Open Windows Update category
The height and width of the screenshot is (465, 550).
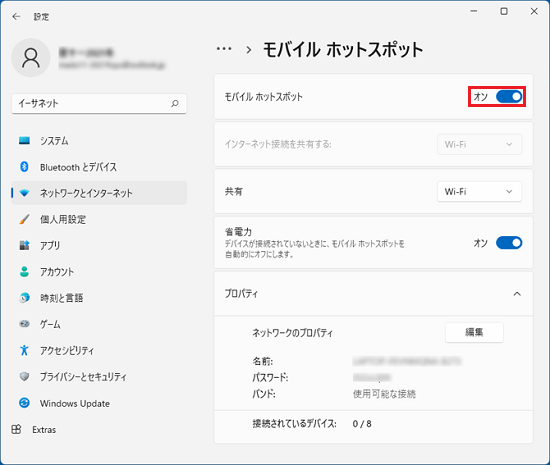(x=99, y=403)
